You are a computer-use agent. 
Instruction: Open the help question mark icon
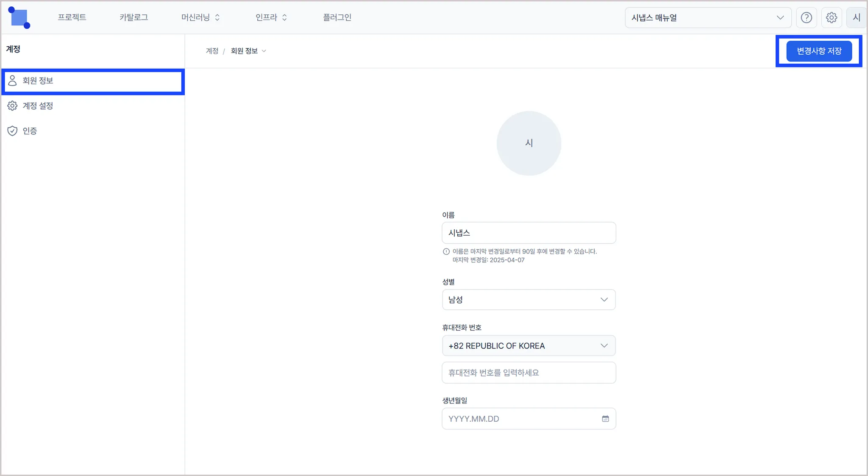[x=806, y=18]
